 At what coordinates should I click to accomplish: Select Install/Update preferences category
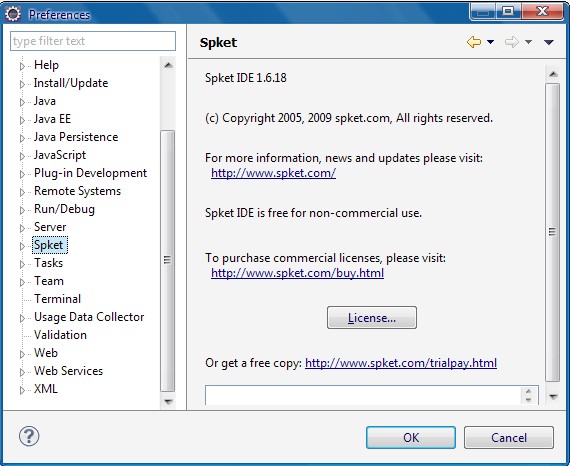71,83
